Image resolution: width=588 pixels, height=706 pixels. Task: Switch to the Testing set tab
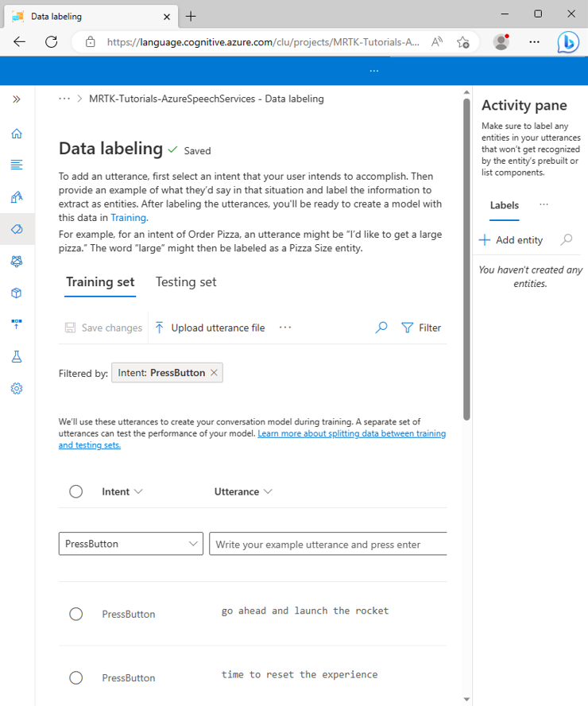click(186, 282)
